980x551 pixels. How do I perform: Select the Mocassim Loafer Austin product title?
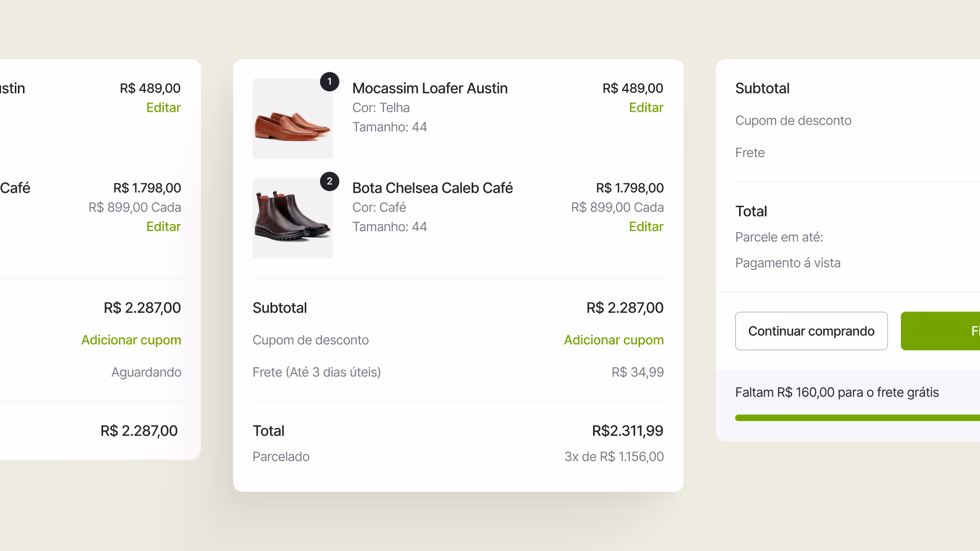point(430,88)
